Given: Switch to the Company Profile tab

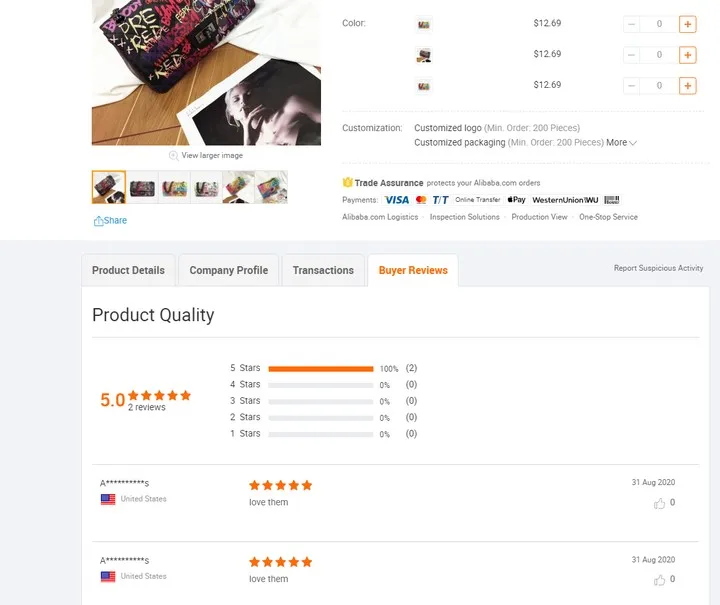Looking at the screenshot, I should 229,270.
